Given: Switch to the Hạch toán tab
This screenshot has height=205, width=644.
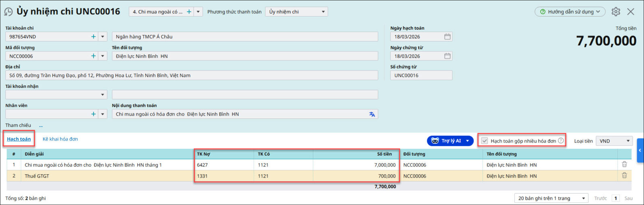Looking at the screenshot, I should pos(19,139).
